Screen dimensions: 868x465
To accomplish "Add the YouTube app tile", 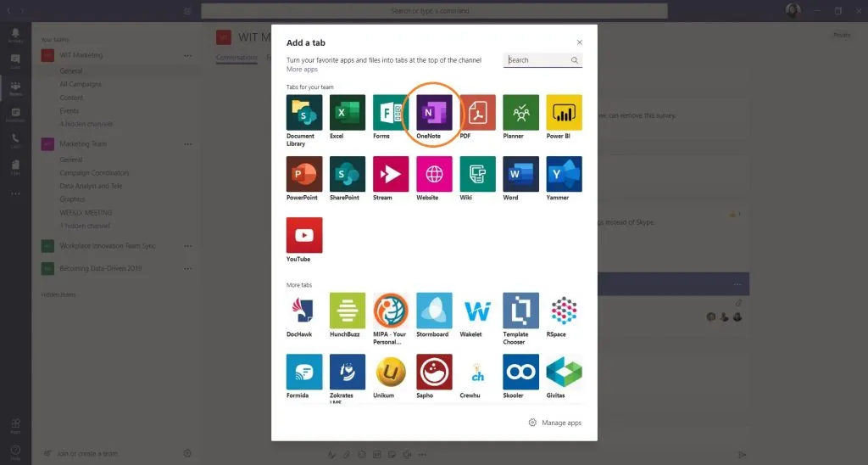I will click(304, 236).
